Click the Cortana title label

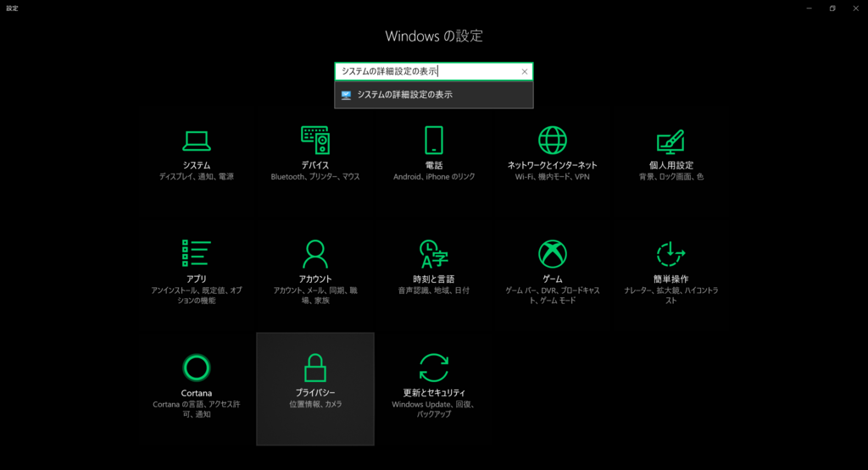click(x=197, y=393)
